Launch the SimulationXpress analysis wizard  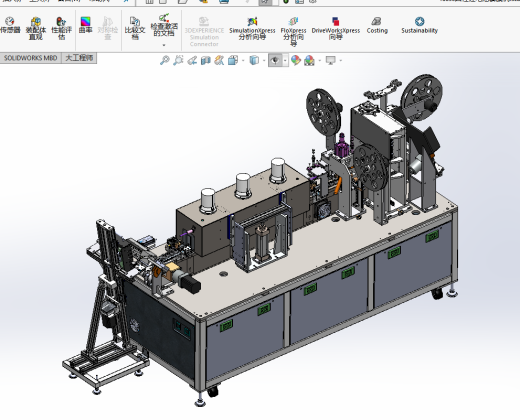click(x=252, y=28)
